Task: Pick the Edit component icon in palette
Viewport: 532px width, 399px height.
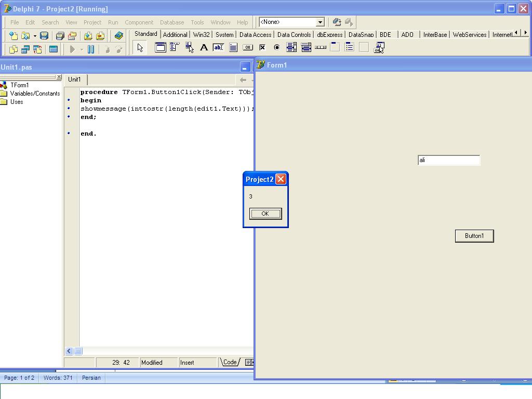Action: coord(218,47)
